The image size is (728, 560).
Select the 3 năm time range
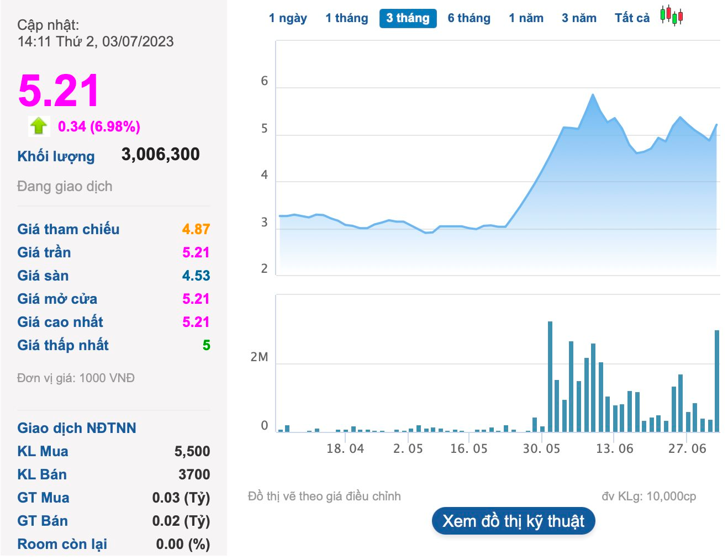[579, 18]
